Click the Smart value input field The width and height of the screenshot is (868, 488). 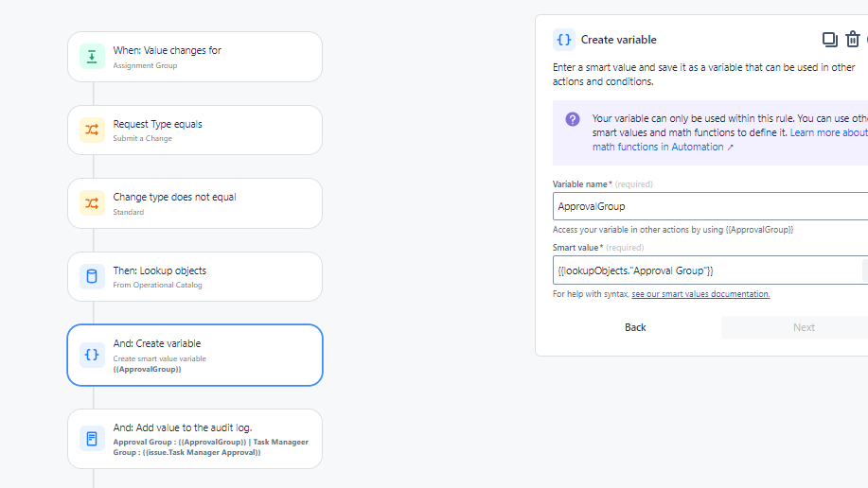(705, 270)
